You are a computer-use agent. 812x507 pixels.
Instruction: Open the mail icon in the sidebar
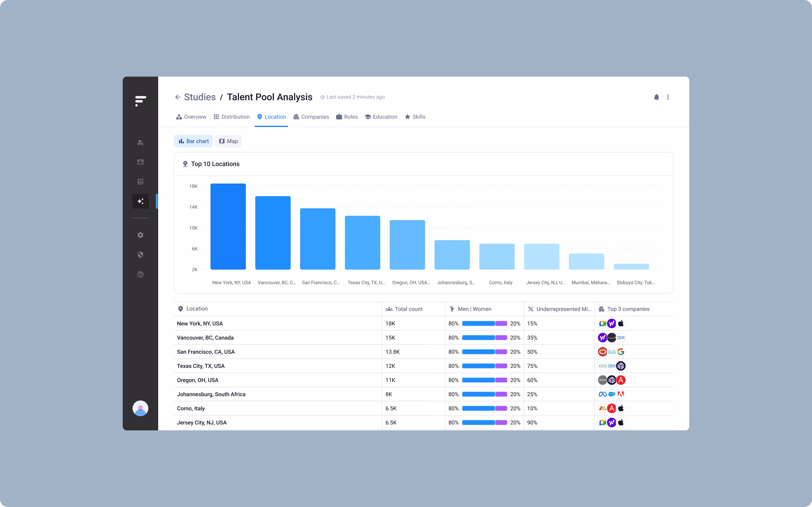click(x=140, y=162)
